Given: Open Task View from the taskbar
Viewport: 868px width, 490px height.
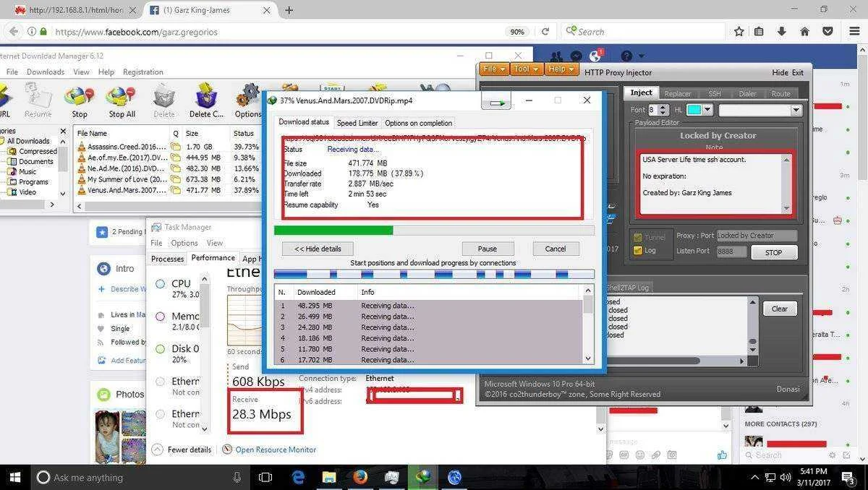Looking at the screenshot, I should 265,477.
